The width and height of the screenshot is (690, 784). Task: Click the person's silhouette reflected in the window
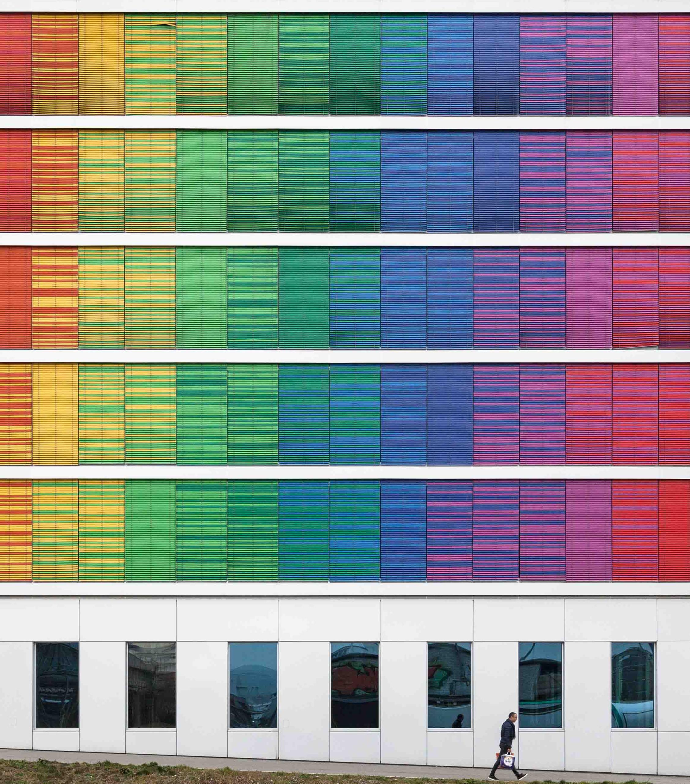(458, 721)
